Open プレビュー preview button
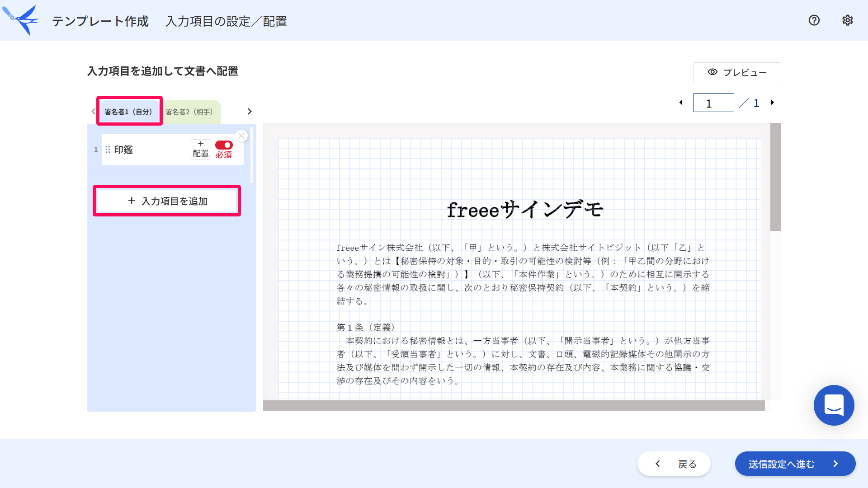The image size is (868, 488). (x=737, y=72)
